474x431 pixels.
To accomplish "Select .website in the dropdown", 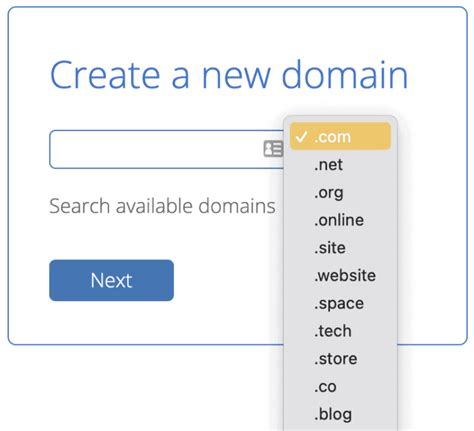I will point(340,275).
